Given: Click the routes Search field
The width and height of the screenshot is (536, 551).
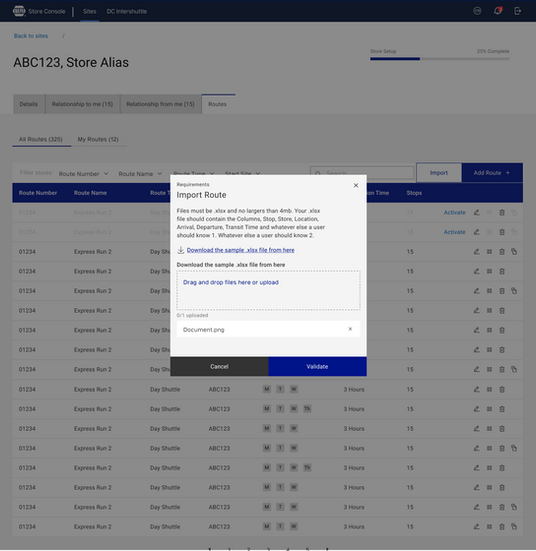Looking at the screenshot, I should tap(362, 173).
